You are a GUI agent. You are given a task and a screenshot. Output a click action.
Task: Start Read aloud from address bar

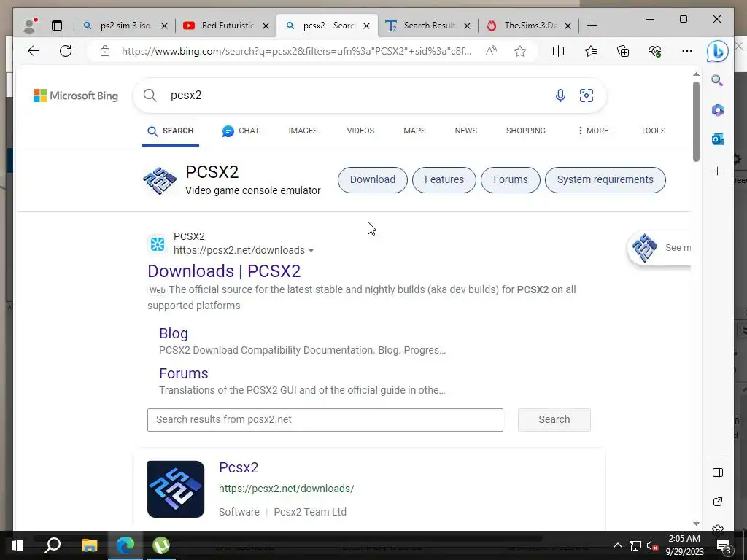491,51
